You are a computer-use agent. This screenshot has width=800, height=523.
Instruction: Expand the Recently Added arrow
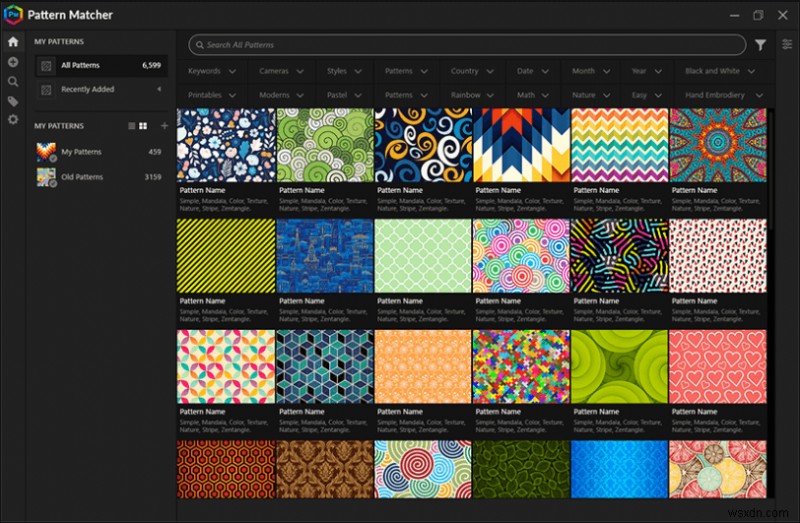[159, 89]
